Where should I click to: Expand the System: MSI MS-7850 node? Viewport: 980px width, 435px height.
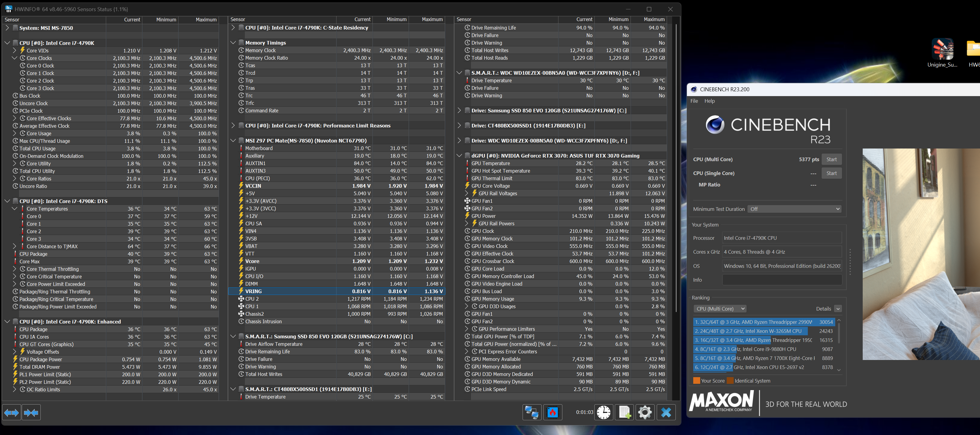tap(7, 28)
